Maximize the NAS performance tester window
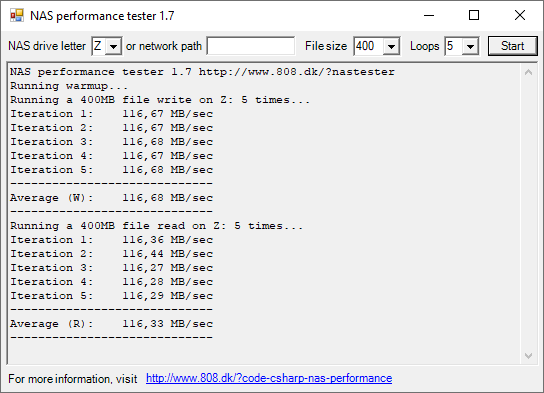544x393 pixels. 474,15
